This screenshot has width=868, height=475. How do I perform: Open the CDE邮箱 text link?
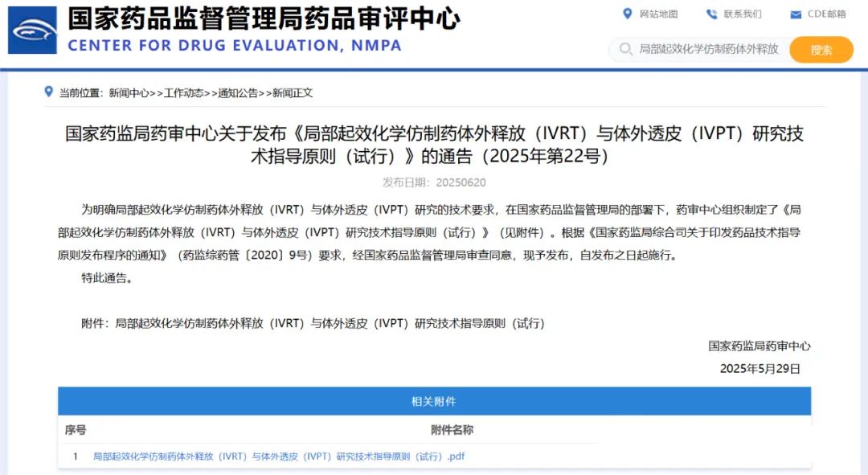coord(826,14)
